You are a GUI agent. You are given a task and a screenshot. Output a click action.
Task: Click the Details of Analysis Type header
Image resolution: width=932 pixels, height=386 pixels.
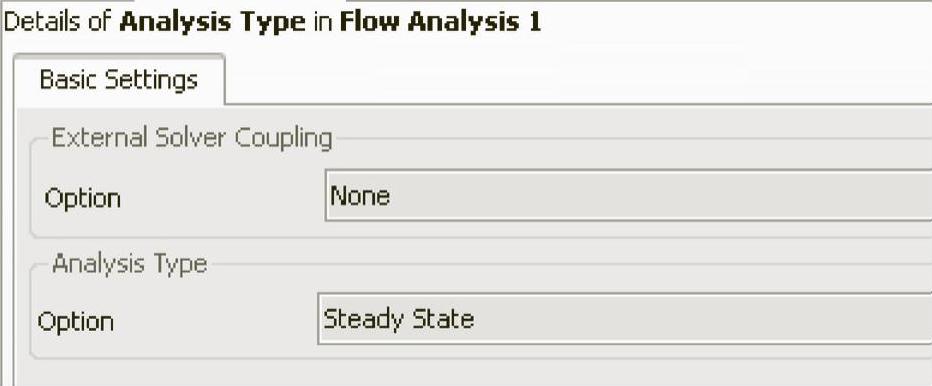(x=272, y=22)
